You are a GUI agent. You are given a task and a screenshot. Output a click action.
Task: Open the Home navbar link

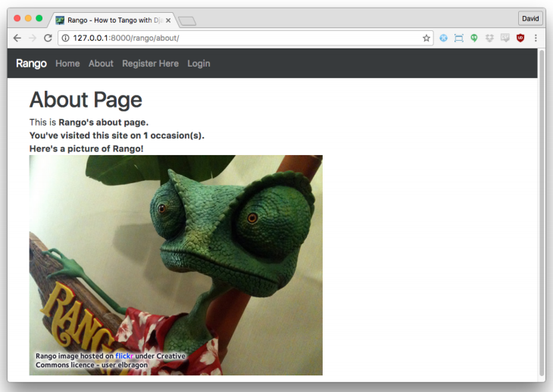[67, 64]
